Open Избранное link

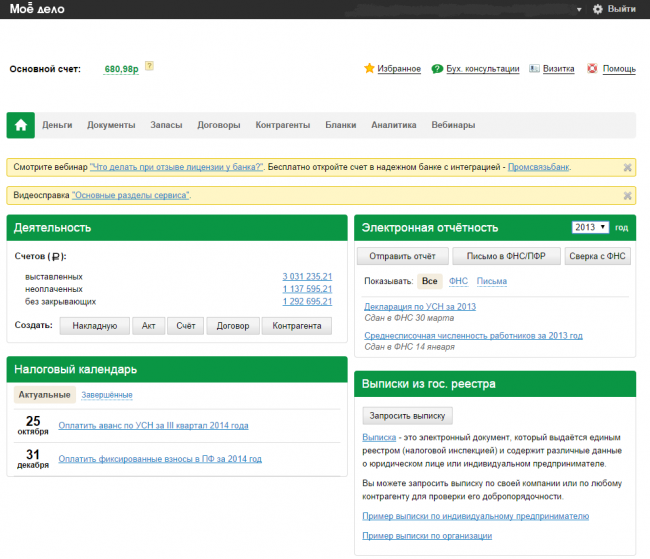[399, 69]
